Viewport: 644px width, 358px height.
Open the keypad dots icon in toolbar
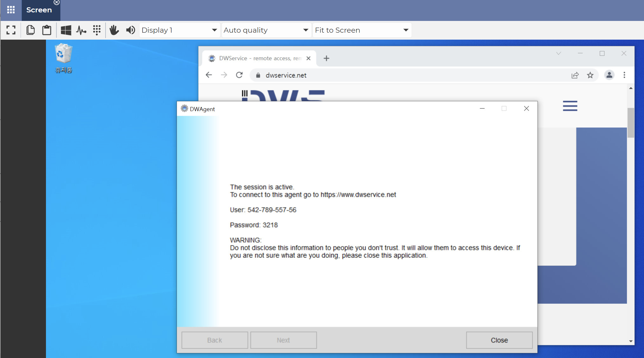click(x=97, y=30)
